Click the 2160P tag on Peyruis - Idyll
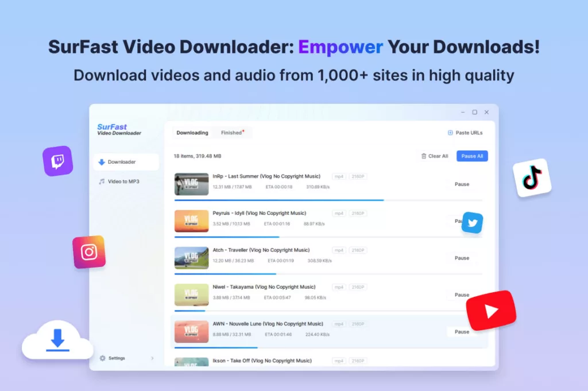This screenshot has width=588, height=391. click(358, 214)
